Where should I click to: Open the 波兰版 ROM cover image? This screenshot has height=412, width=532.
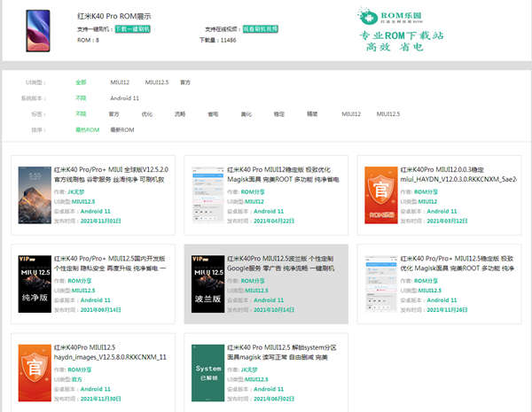tap(208, 285)
